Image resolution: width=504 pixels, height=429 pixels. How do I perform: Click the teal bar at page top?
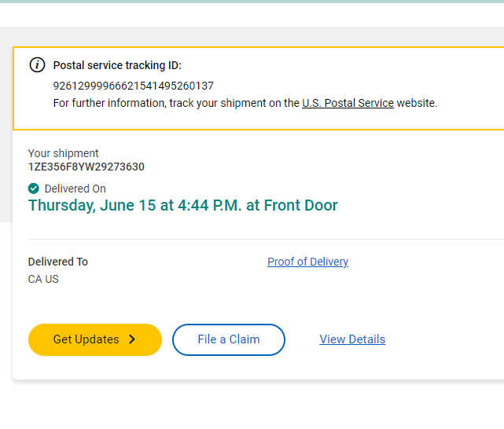click(252, 2)
